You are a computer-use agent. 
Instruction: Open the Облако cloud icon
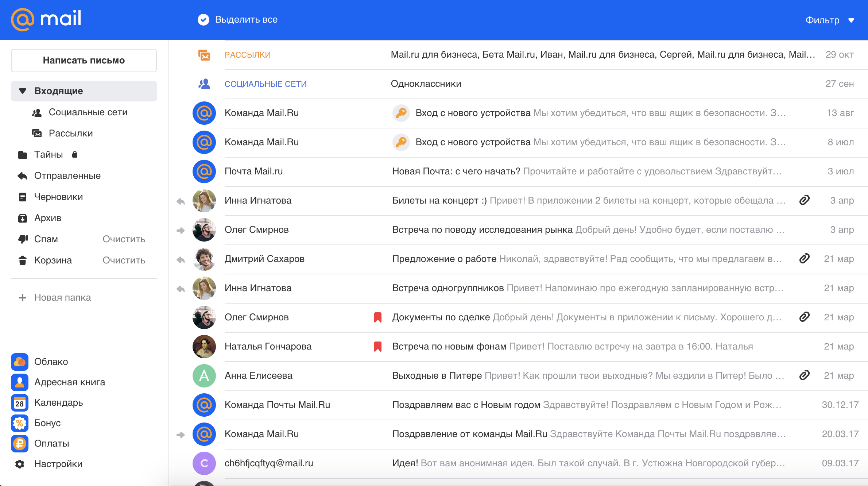point(20,362)
